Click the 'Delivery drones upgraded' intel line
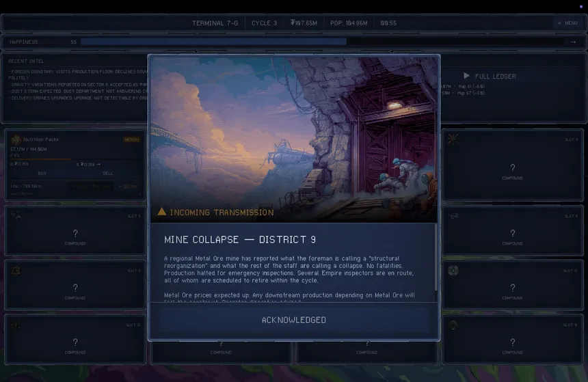This screenshot has height=382, width=588. tap(78, 98)
